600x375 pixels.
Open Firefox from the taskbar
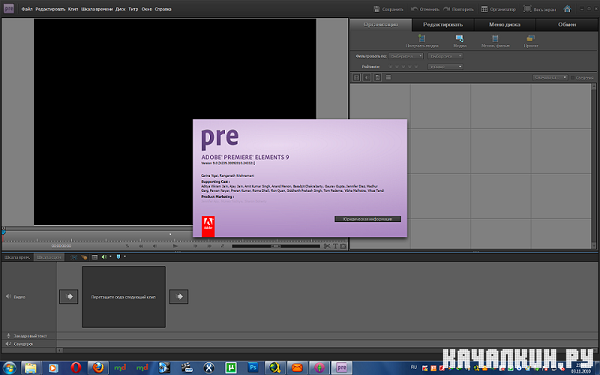click(x=98, y=368)
